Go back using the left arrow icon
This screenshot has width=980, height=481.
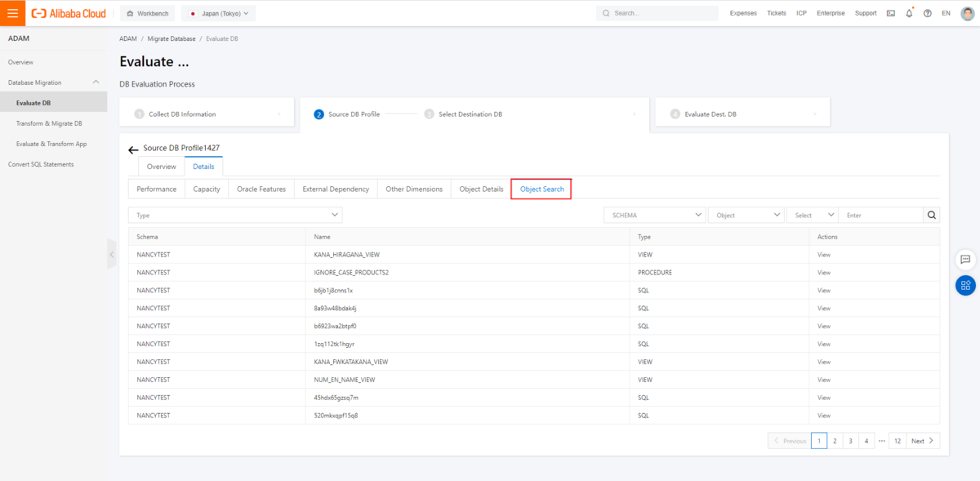133,150
